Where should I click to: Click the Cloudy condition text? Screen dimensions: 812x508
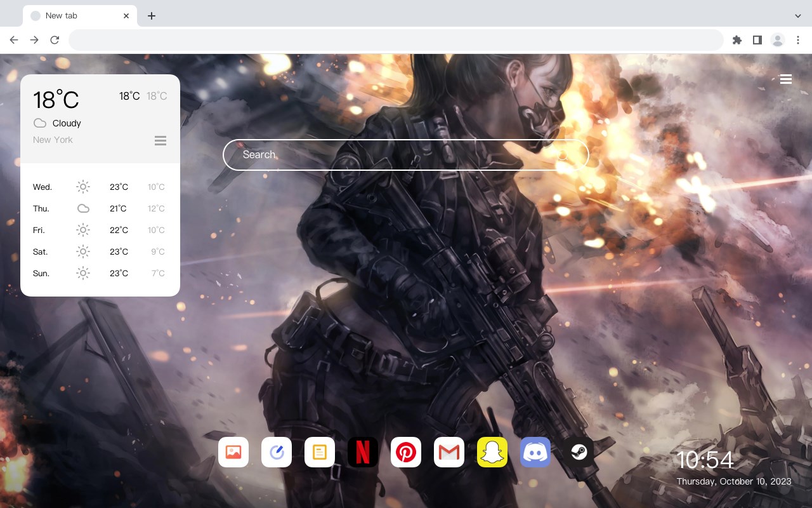[x=67, y=123]
